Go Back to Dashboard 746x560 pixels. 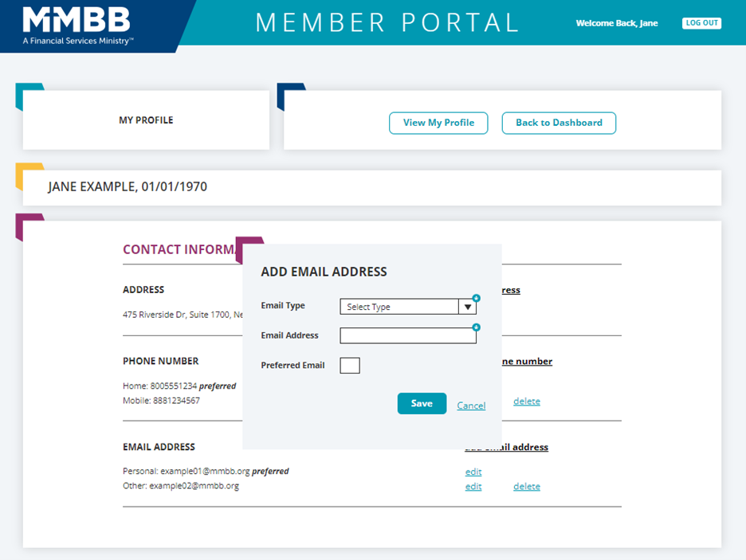pyautogui.click(x=559, y=123)
